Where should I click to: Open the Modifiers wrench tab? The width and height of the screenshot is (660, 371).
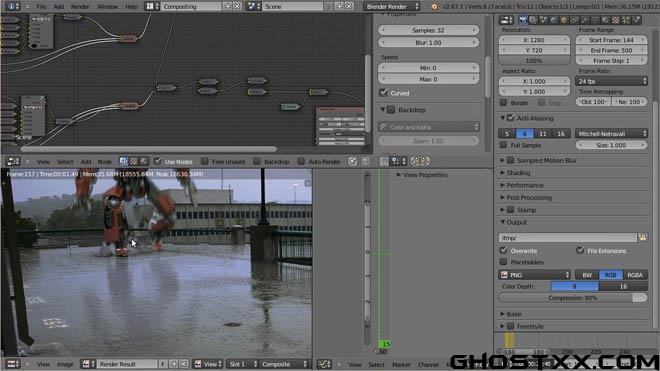[585, 20]
